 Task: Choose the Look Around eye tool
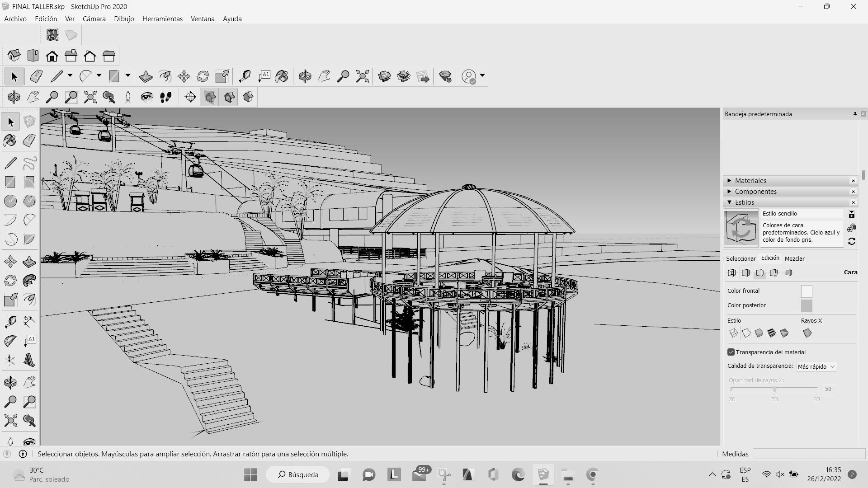(146, 97)
